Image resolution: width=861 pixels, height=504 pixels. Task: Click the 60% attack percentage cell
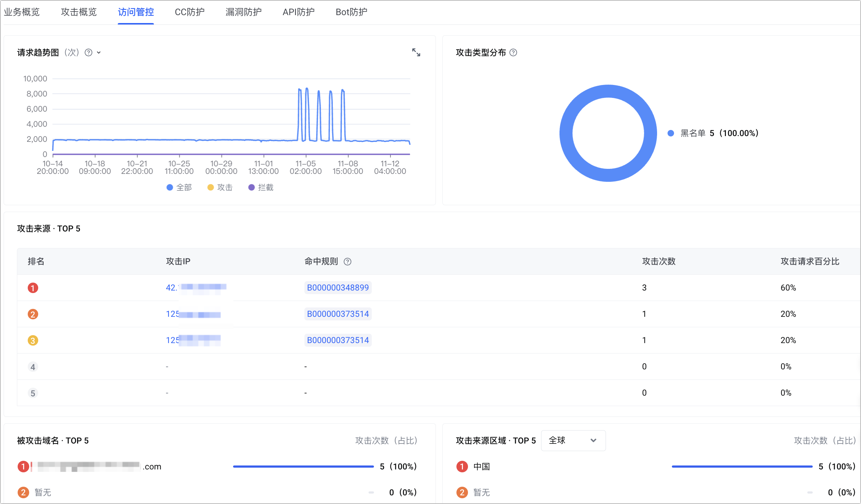point(788,288)
